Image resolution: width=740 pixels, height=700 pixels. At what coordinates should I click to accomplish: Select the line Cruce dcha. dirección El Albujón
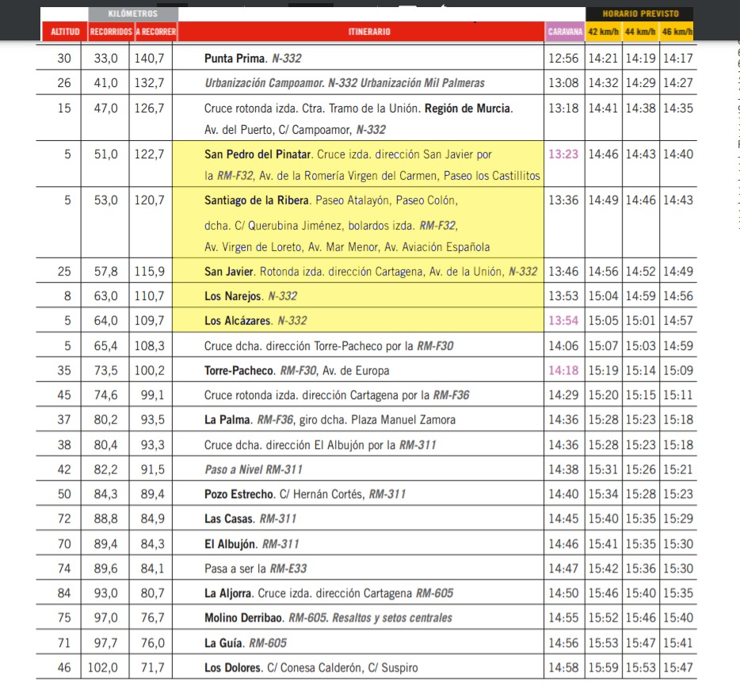(320, 445)
